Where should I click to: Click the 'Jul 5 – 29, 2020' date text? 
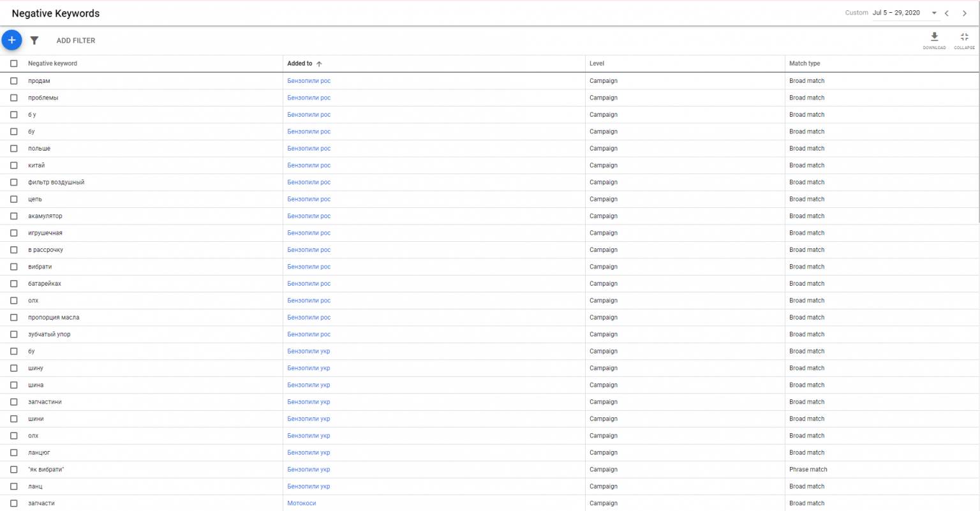tap(896, 13)
